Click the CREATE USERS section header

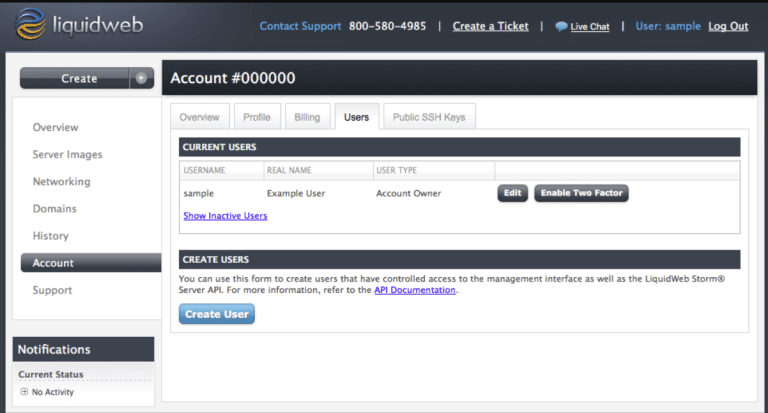point(459,260)
